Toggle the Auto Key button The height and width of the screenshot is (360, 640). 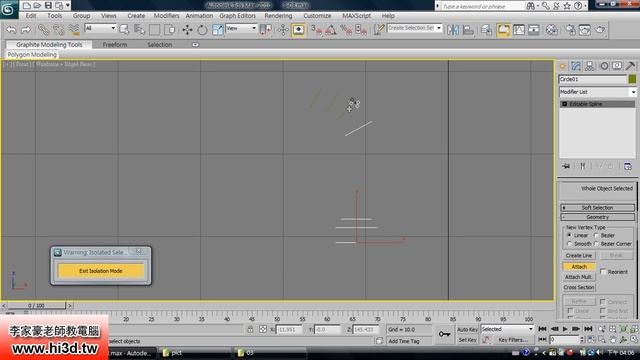pos(467,329)
